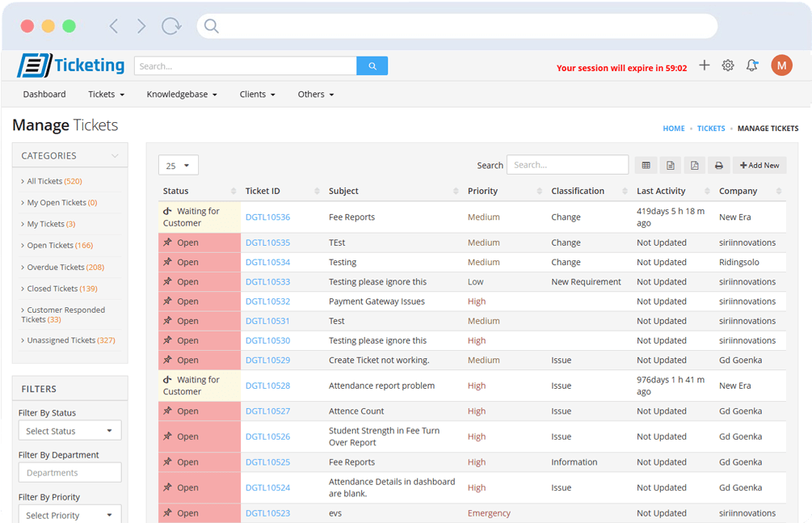Viewport: 812px width, 523px height.
Task: Export tickets as PDF icon
Action: (x=694, y=165)
